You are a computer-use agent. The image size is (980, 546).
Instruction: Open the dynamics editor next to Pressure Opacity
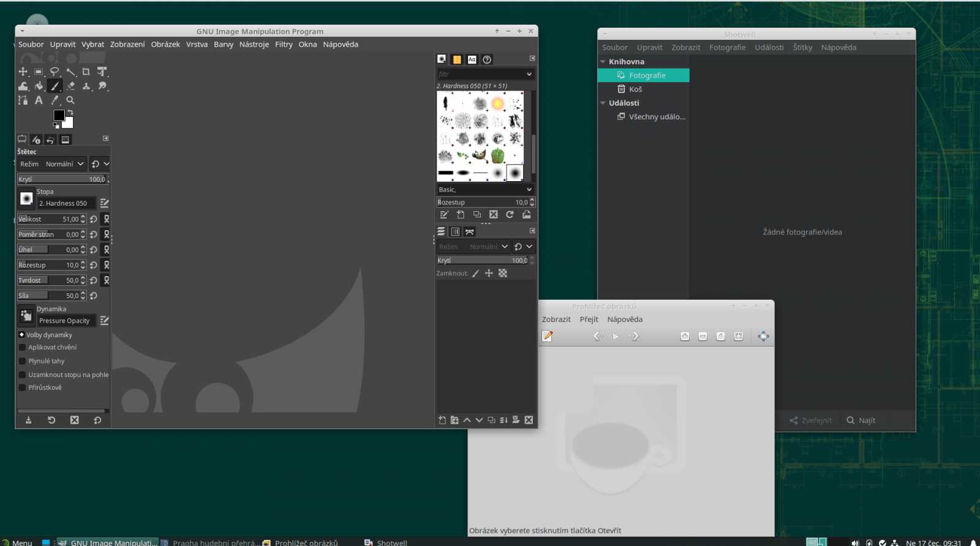coord(104,321)
